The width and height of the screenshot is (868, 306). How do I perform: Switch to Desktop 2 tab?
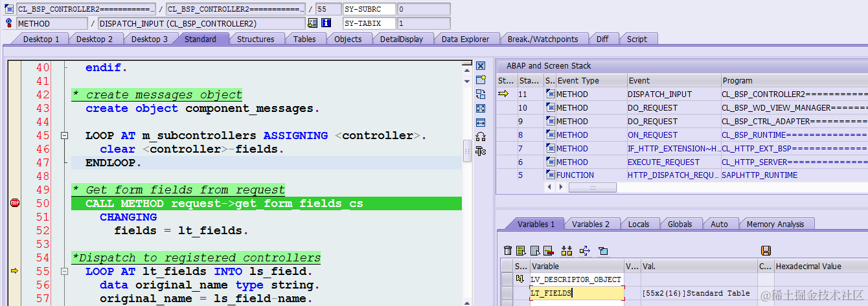[95, 39]
